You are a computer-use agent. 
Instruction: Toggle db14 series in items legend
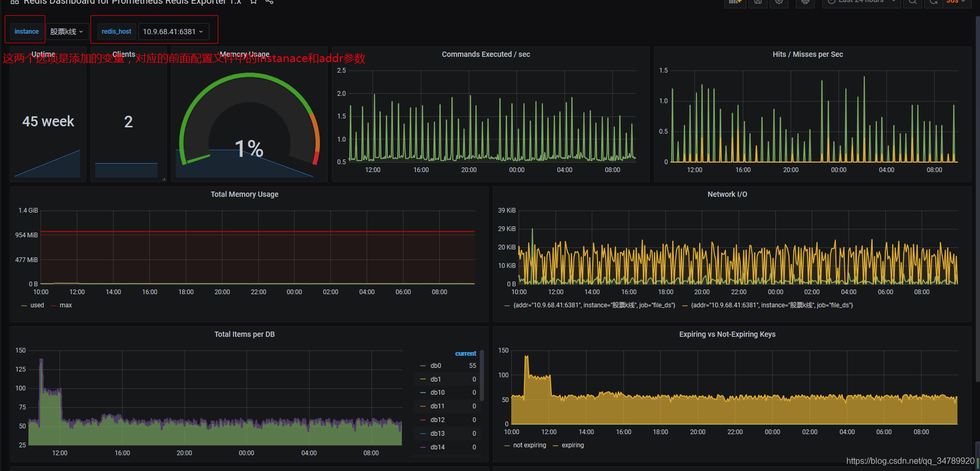coord(437,447)
